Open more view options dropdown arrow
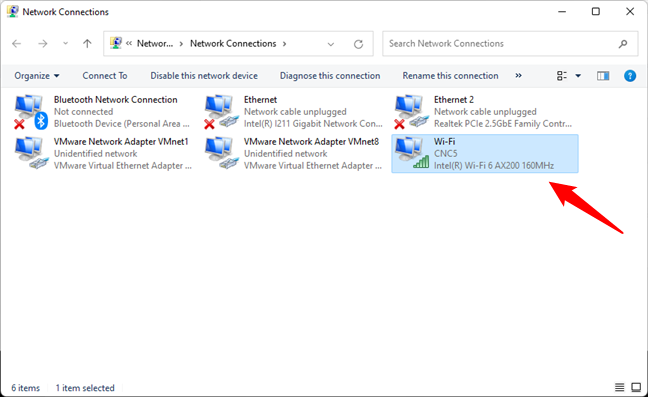The width and height of the screenshot is (648, 397). 578,76
